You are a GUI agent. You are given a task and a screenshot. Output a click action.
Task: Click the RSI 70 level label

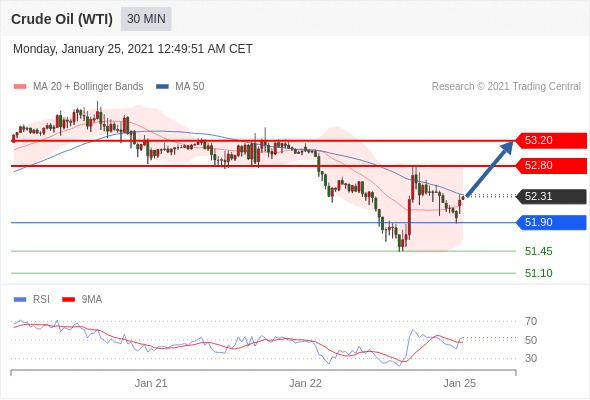click(531, 321)
